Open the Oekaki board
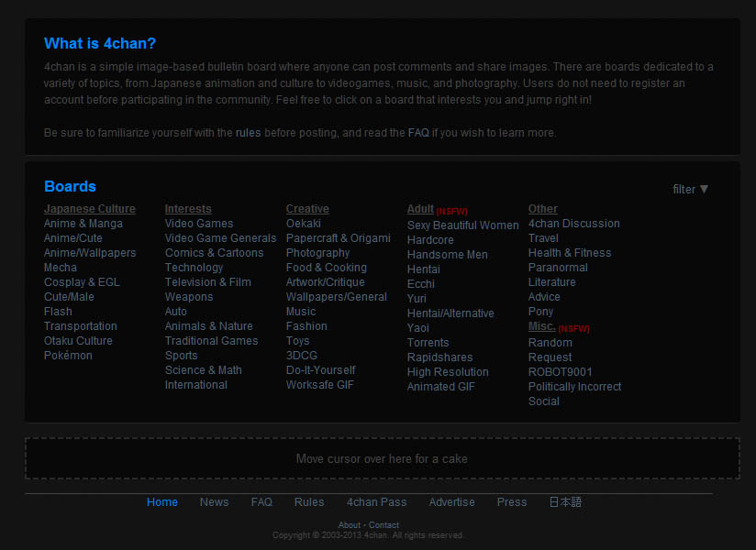The image size is (756, 550). pos(304,224)
